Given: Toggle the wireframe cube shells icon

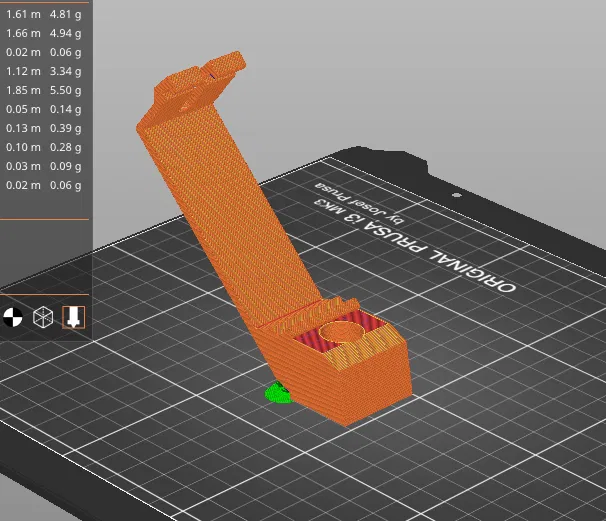Looking at the screenshot, I should [x=43, y=317].
